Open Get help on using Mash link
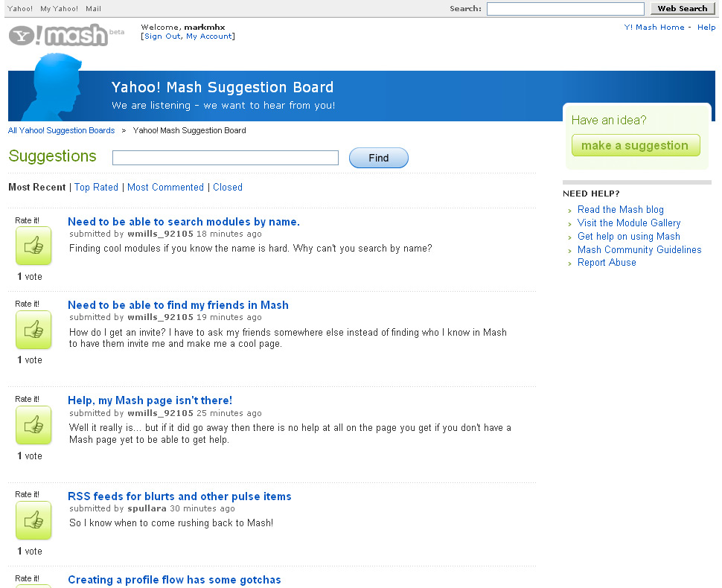This screenshot has width=722, height=588. point(628,236)
